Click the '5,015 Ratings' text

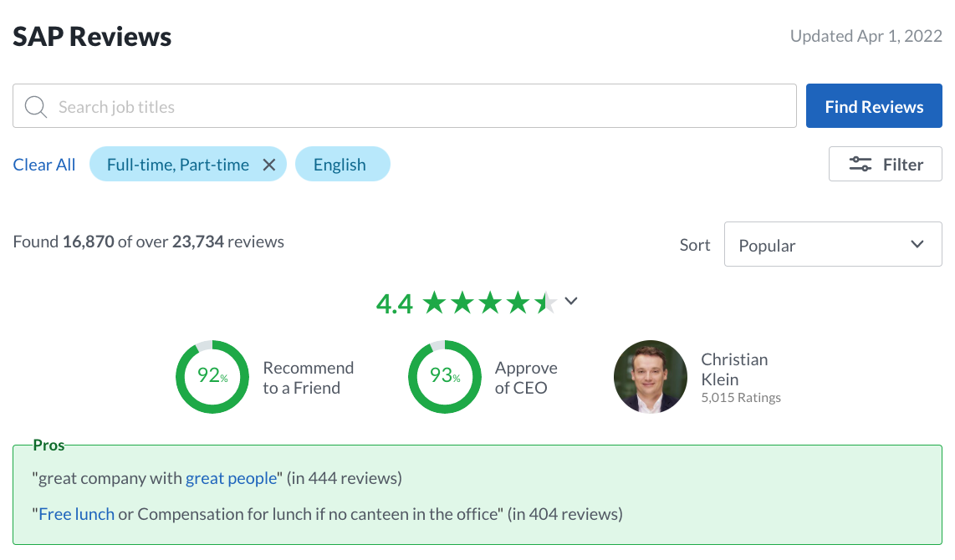coord(741,398)
